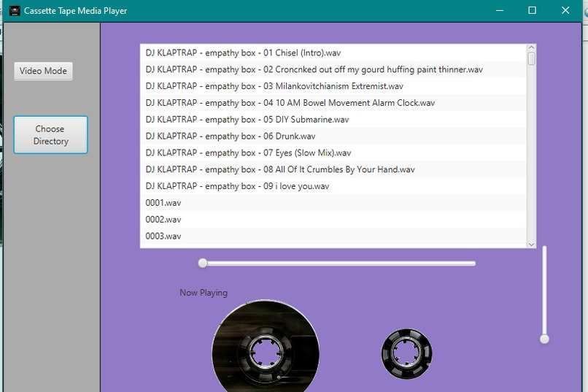Click the vertical volume slider thumb

tap(544, 339)
